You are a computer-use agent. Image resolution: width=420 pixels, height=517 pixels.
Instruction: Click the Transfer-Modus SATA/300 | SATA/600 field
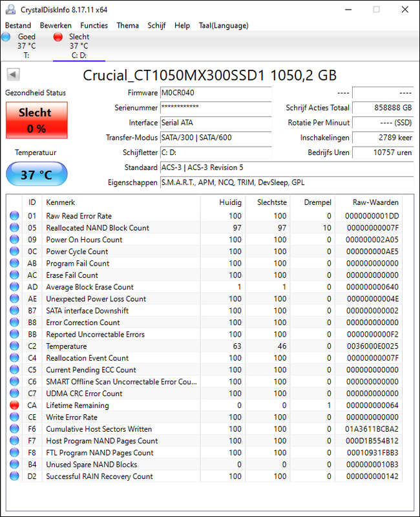click(x=216, y=138)
